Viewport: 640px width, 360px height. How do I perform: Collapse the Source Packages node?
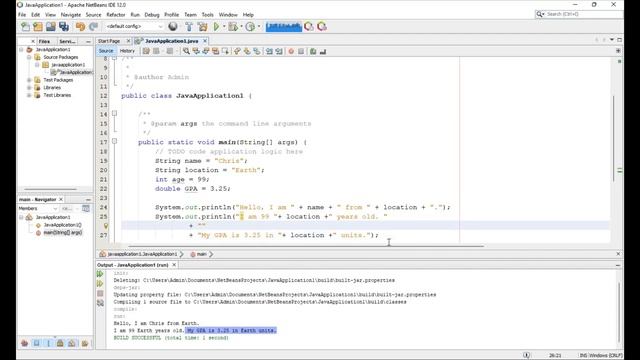29,57
